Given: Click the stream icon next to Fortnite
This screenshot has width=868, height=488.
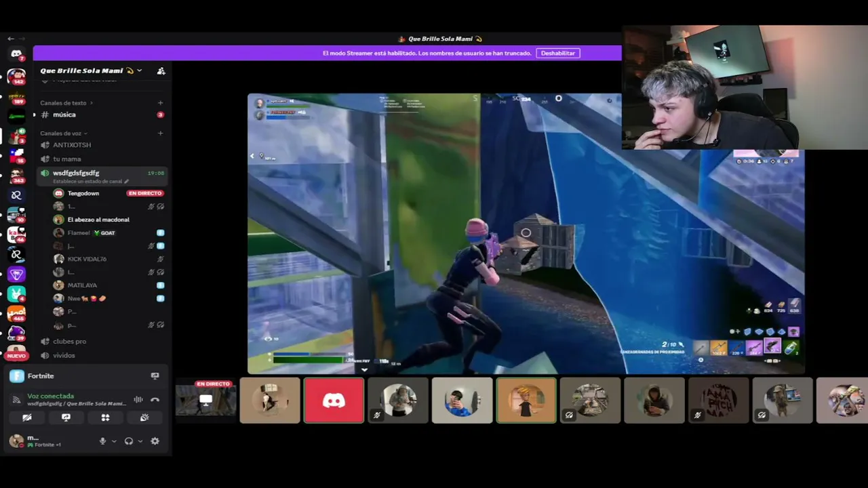Looking at the screenshot, I should pyautogui.click(x=155, y=375).
